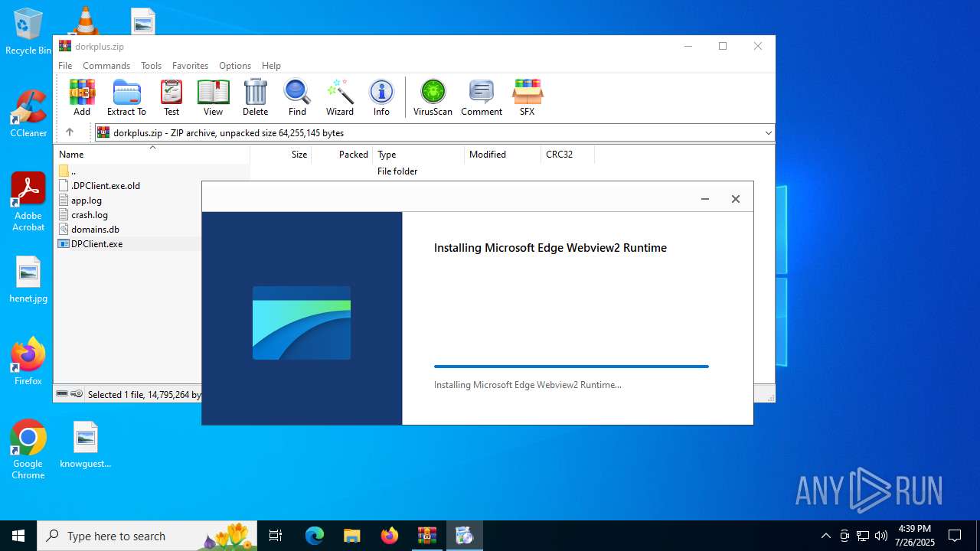Open the Commands menu
The image size is (980, 551).
click(x=106, y=66)
